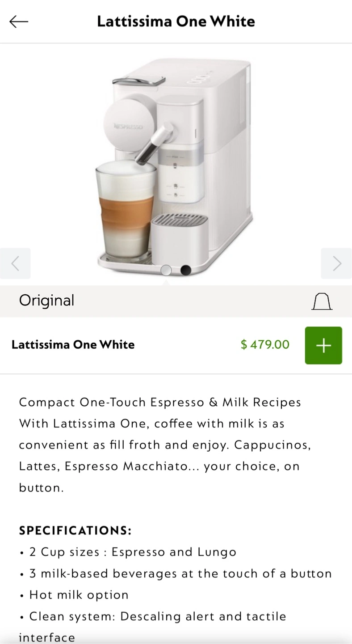Tap the 3 milk-based beverages bullet

(176, 574)
